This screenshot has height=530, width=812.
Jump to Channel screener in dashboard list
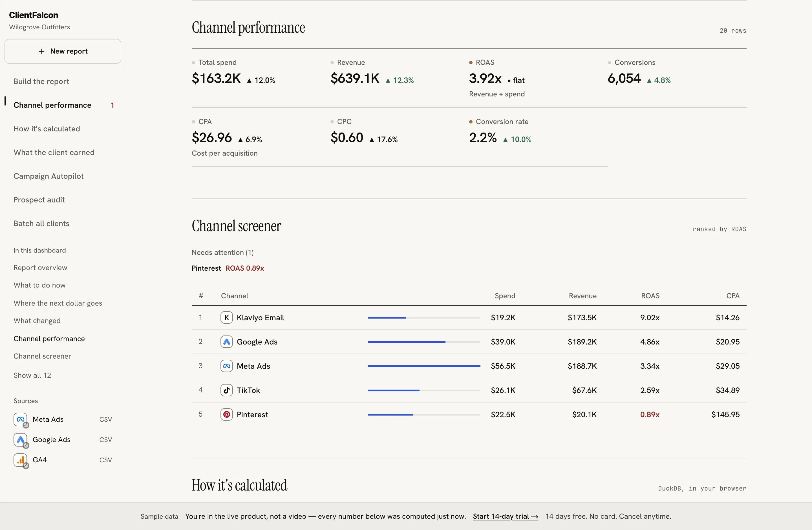tap(42, 356)
